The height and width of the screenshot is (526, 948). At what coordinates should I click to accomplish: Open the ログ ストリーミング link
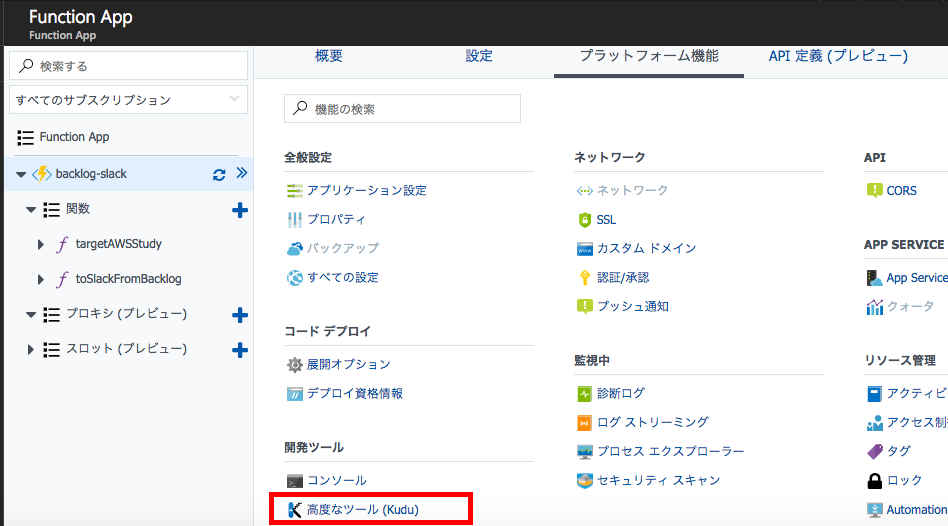point(652,423)
